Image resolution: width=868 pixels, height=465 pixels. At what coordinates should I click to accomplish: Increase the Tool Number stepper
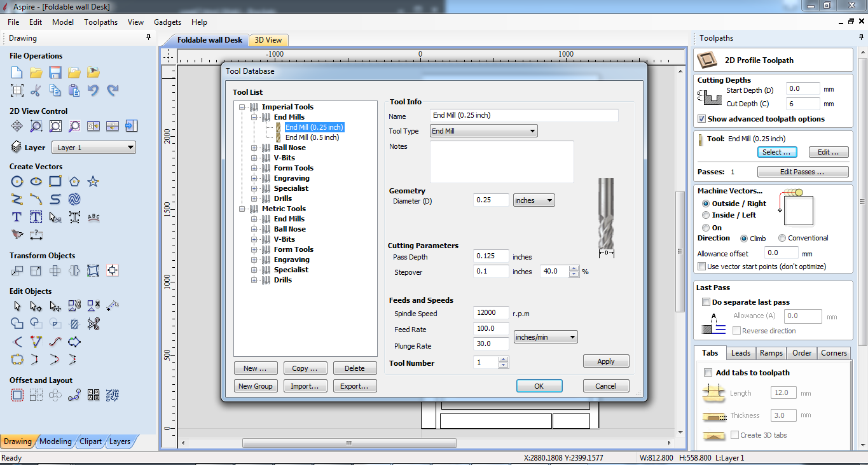(504, 359)
